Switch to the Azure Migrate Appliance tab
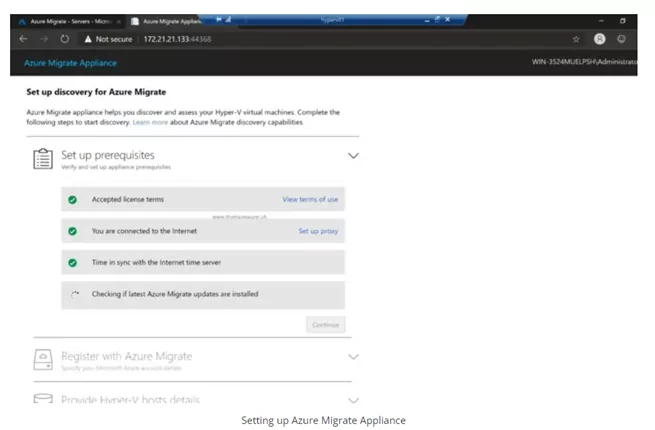Image resolution: width=655 pixels, height=430 pixels. click(165, 21)
